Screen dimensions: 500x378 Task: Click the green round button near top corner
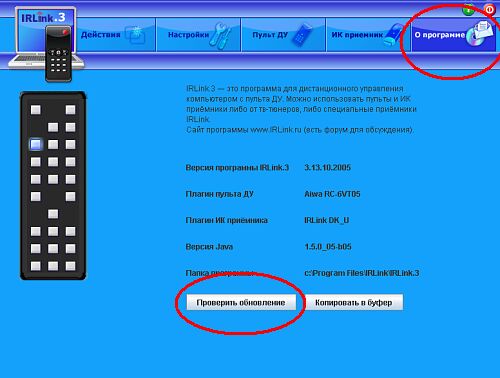[469, 10]
